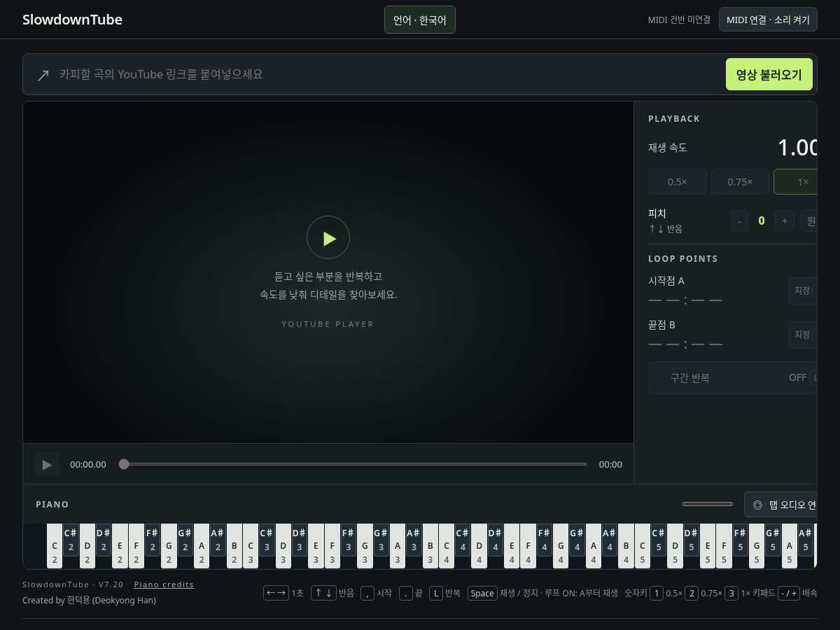Play the A#3 black piano key
The image size is (840, 630).
pos(414,540)
